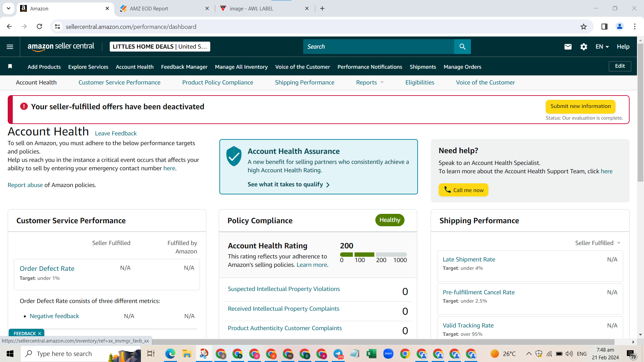The width and height of the screenshot is (644, 362).
Task: Open Chrome side panel icon
Action: (x=604, y=26)
